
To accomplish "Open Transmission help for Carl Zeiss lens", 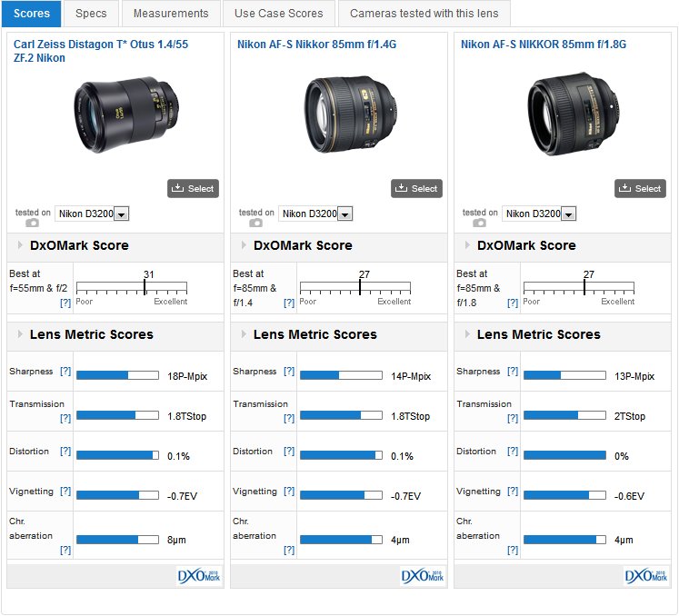I will click(x=65, y=418).
